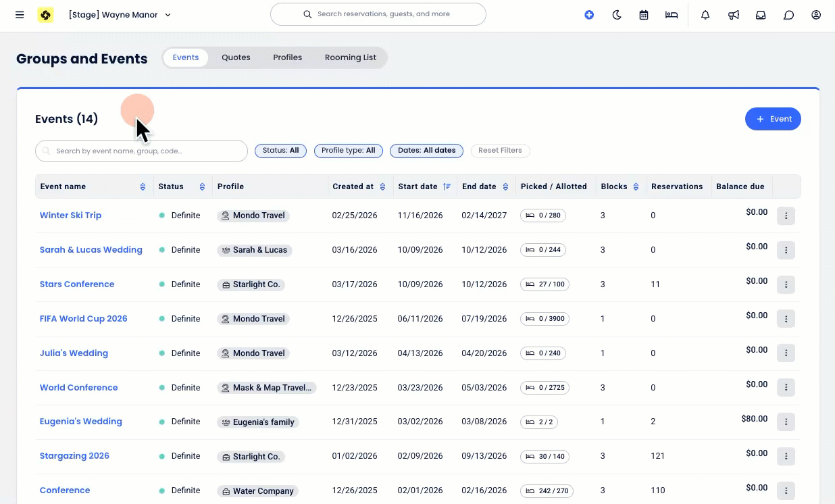The image size is (835, 504).
Task: Click the megaphone announcements icon
Action: coord(733,15)
